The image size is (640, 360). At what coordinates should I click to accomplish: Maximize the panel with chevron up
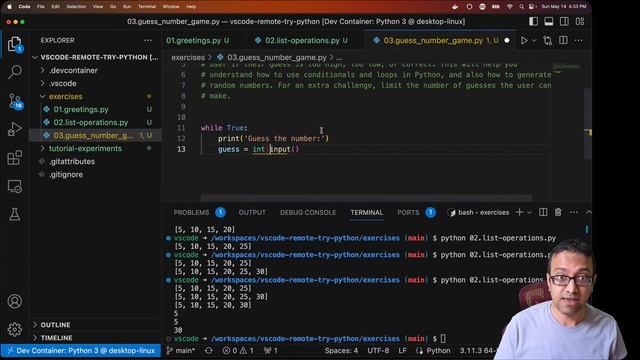click(x=588, y=212)
